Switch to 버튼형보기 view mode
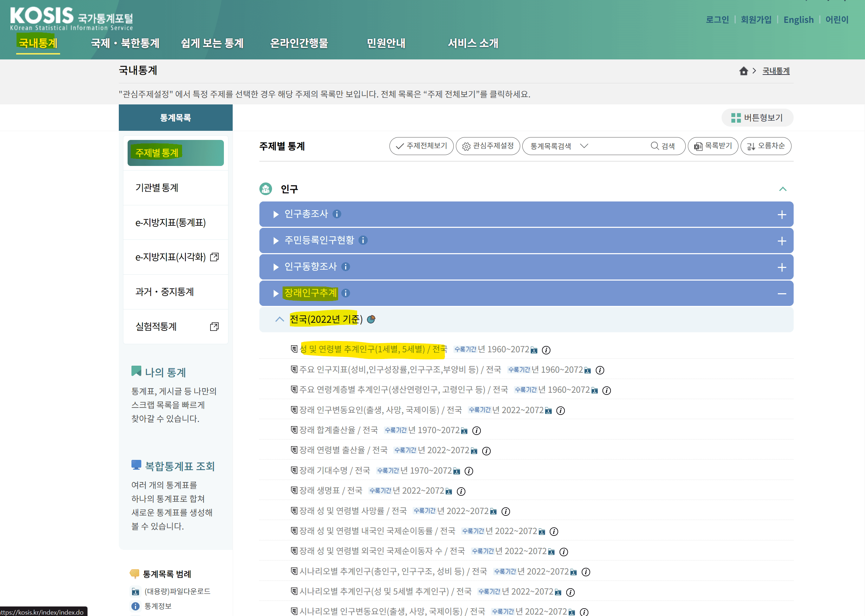This screenshot has width=865, height=616. [x=757, y=118]
